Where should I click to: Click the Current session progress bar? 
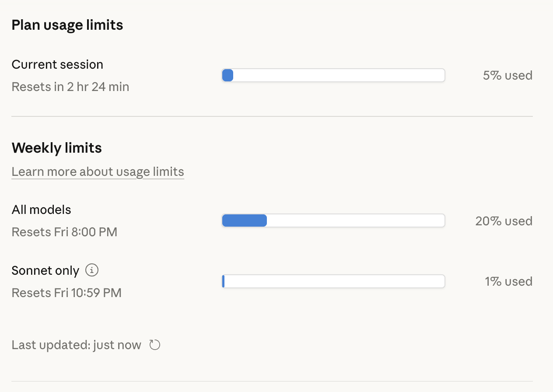(x=333, y=75)
